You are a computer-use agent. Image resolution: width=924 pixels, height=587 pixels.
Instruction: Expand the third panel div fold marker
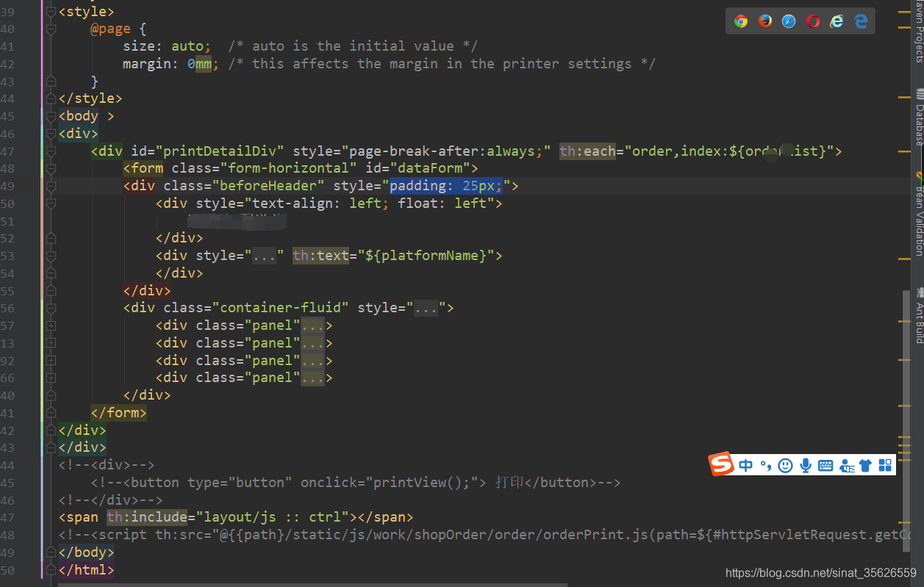[51, 361]
